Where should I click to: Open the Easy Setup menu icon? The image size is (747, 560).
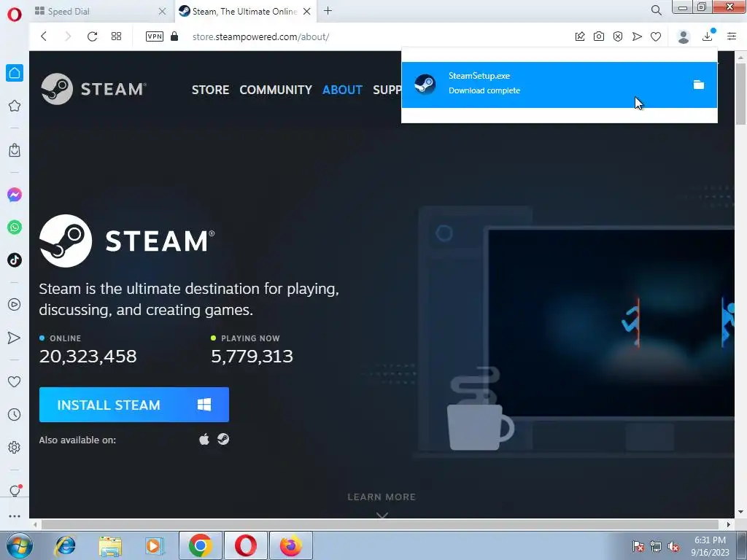pyautogui.click(x=732, y=36)
